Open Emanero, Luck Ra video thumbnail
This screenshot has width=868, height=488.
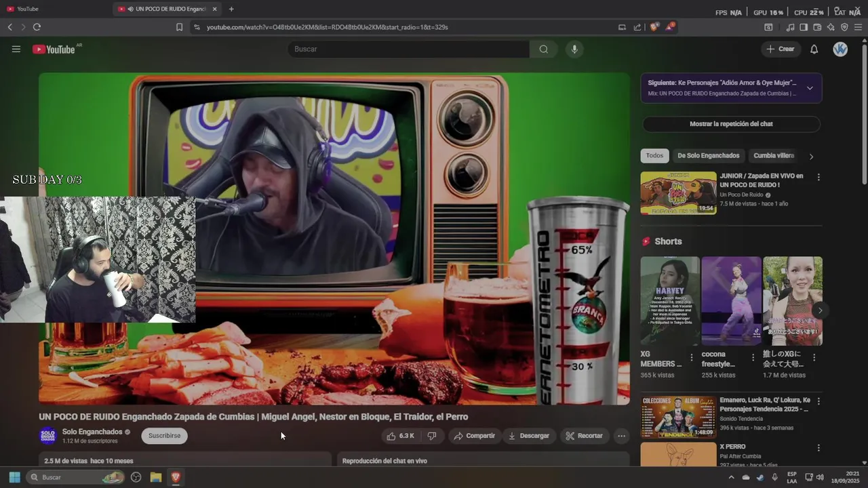click(x=678, y=417)
